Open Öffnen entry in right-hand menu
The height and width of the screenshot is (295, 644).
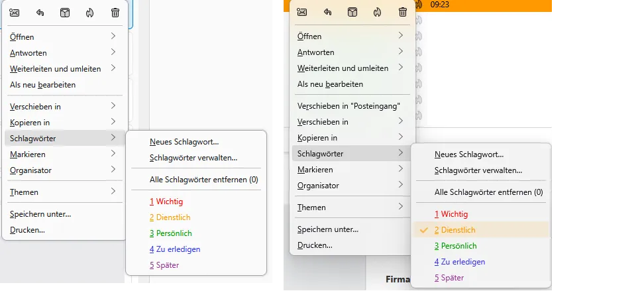(352, 36)
